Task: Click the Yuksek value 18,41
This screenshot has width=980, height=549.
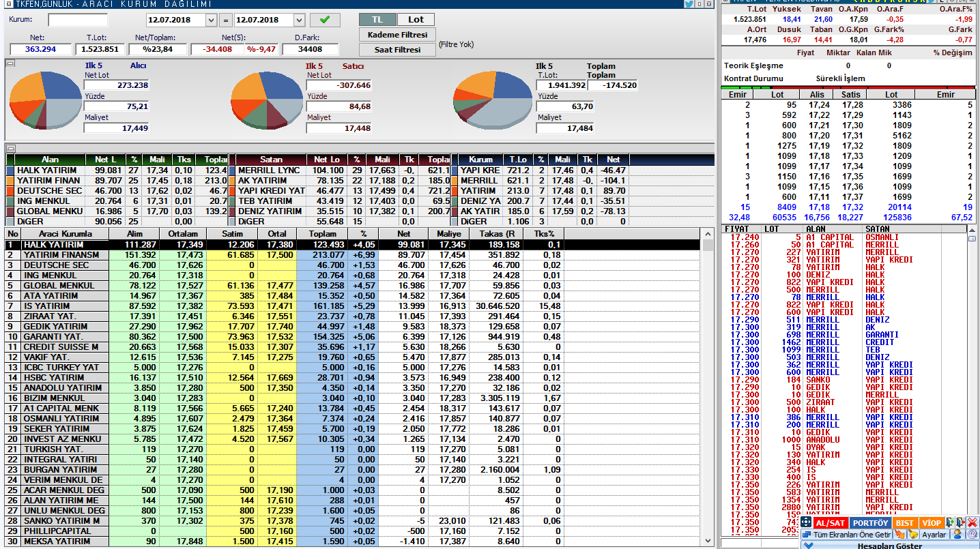Action: (792, 19)
